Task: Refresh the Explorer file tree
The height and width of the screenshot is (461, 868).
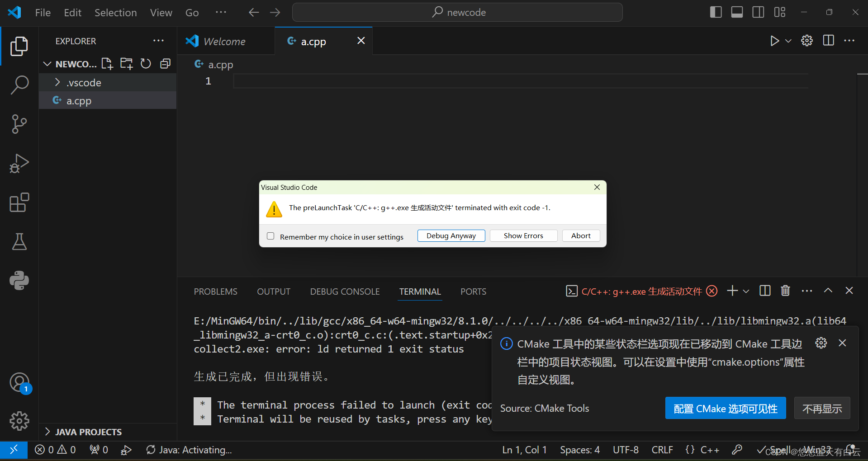Action: tap(146, 63)
